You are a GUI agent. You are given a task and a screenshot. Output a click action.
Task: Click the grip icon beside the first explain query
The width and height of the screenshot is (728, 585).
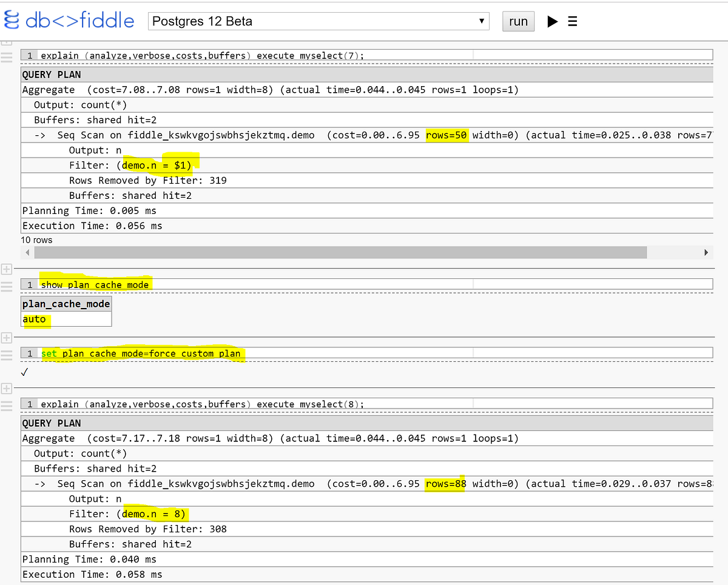point(7,57)
